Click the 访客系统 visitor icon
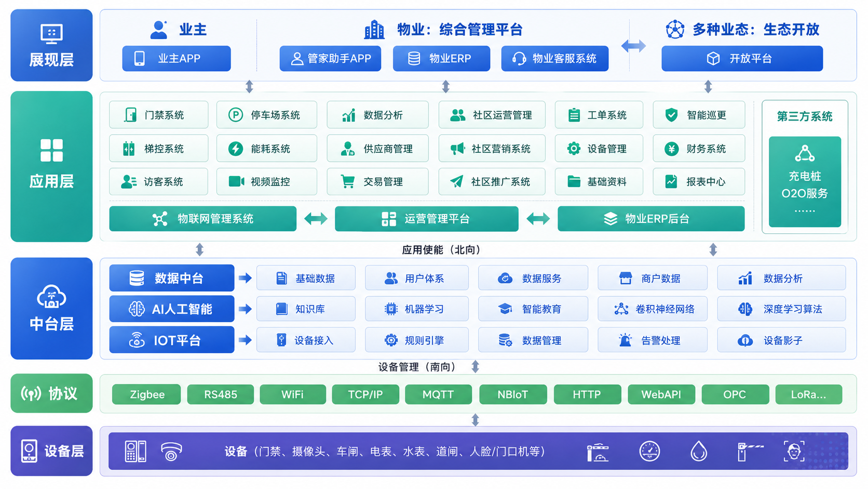This screenshot has width=868, height=489. (129, 182)
